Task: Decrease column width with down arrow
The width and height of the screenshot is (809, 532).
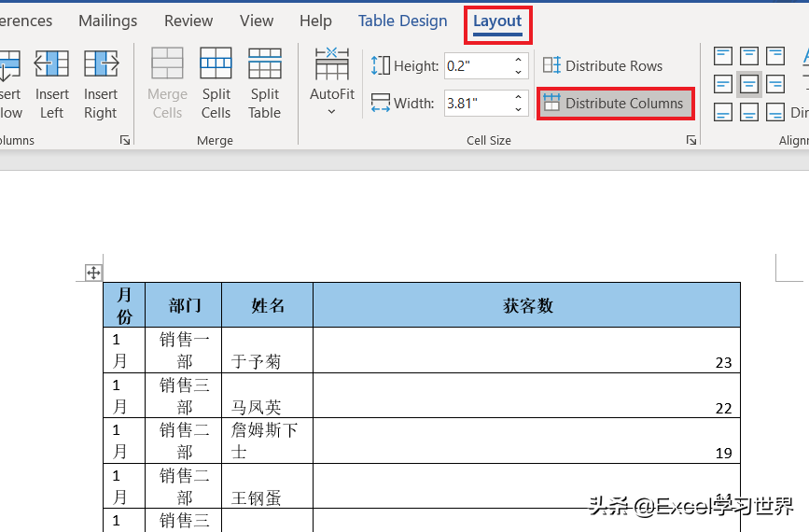Action: 519,109
